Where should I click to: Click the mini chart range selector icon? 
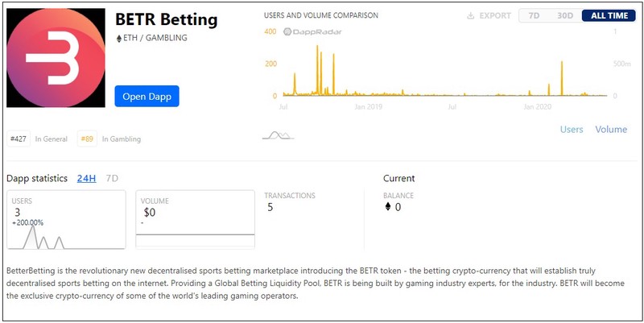point(278,135)
